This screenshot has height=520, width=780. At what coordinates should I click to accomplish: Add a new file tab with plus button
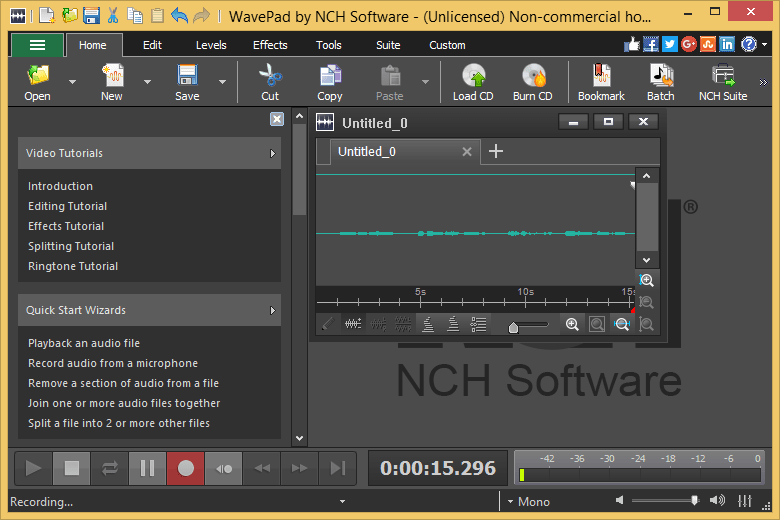click(496, 151)
